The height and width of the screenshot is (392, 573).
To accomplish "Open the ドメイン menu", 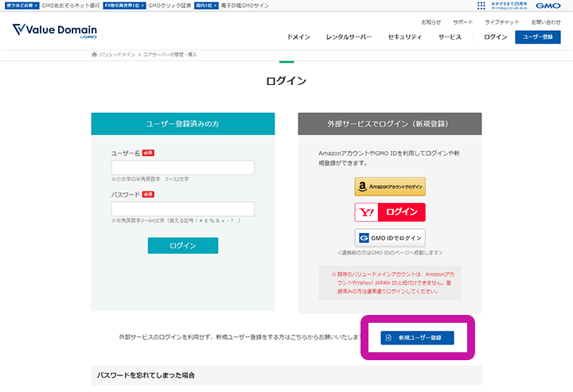I will click(298, 37).
